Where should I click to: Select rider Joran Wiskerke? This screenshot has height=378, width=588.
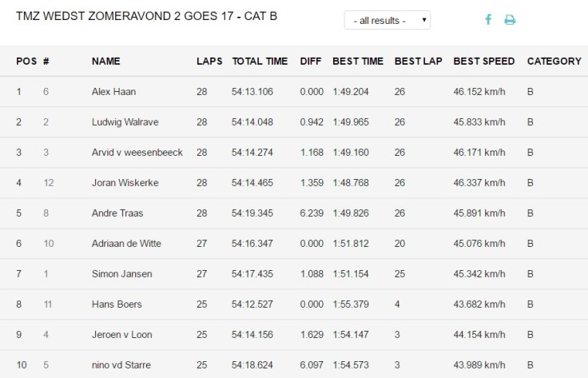[x=125, y=183]
